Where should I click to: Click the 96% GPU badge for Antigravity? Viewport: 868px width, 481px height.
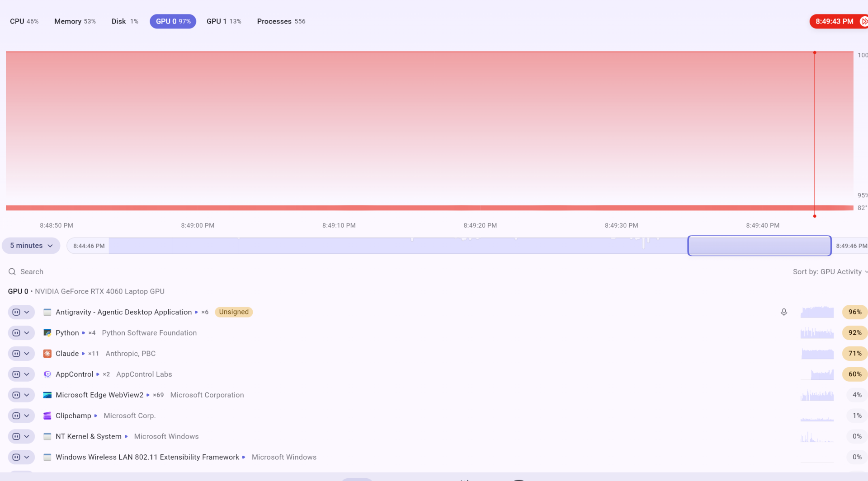[854, 312]
